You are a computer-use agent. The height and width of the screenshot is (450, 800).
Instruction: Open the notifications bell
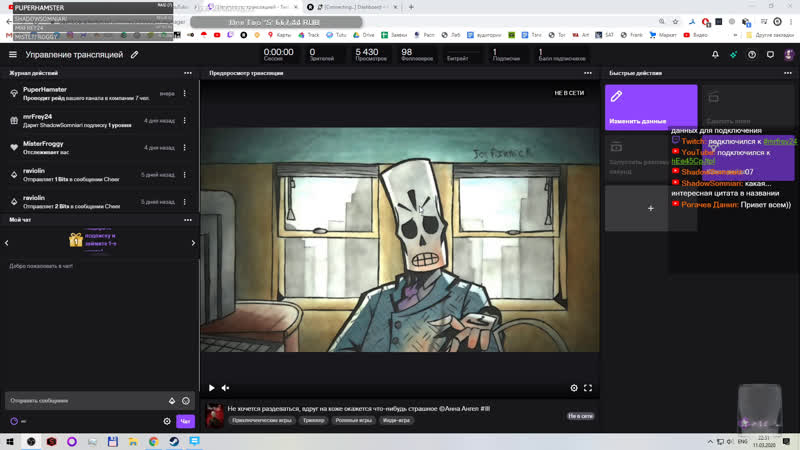[715, 55]
